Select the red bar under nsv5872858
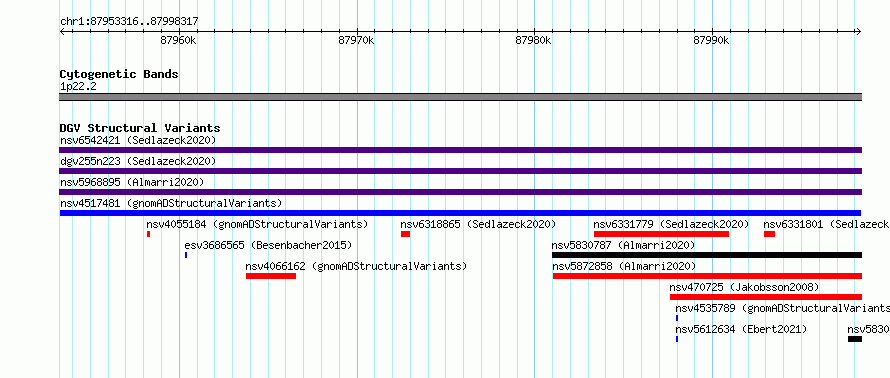 pos(707,276)
